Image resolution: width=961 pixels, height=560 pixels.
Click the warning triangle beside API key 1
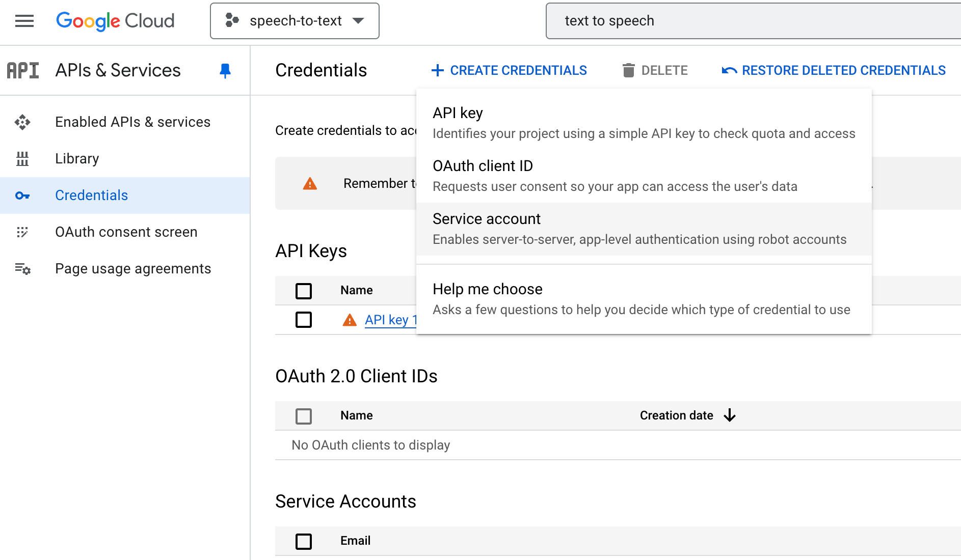click(350, 320)
